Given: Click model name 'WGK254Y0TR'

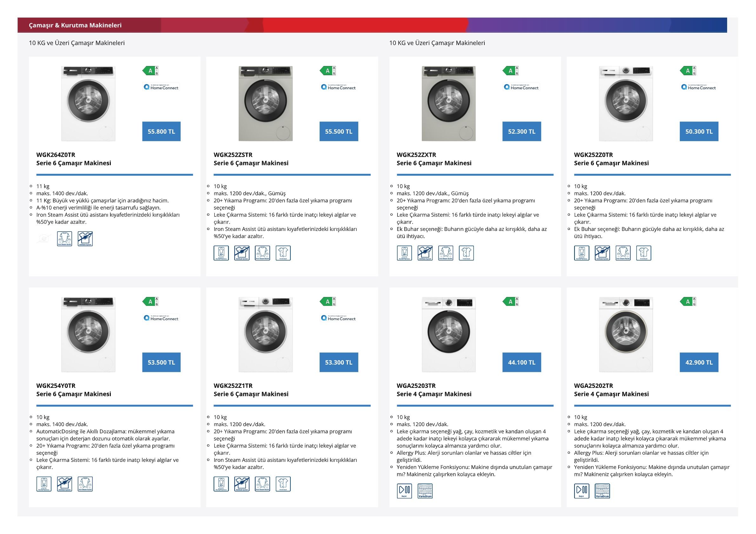Looking at the screenshot, I should tap(56, 386).
